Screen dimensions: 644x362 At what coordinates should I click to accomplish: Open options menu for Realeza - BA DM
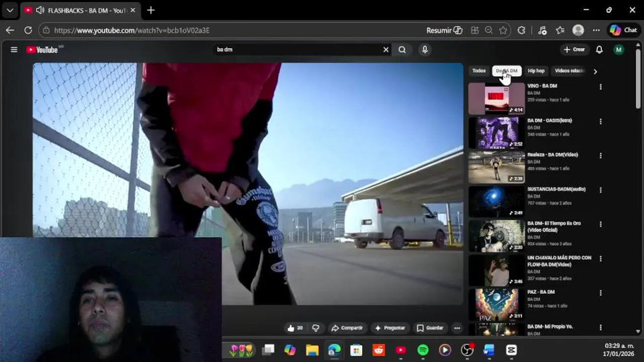click(x=600, y=156)
